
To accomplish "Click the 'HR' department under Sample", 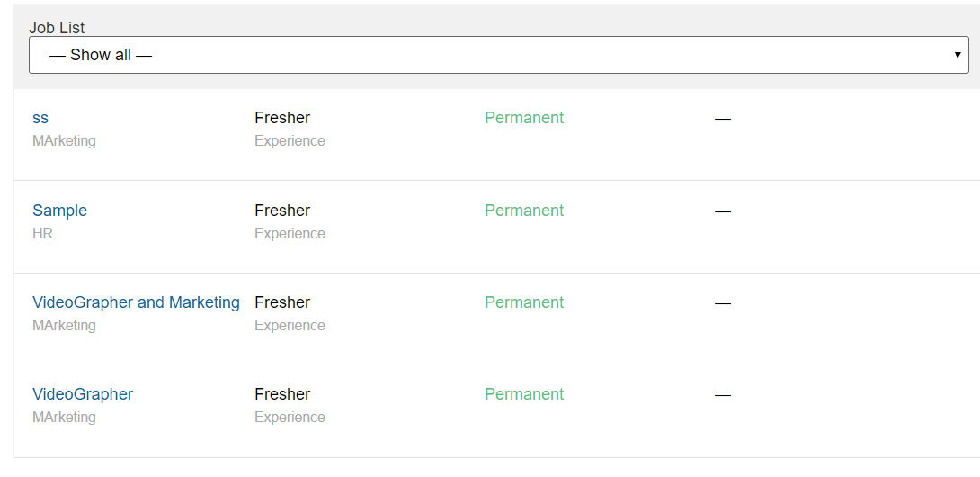I will (x=42, y=234).
